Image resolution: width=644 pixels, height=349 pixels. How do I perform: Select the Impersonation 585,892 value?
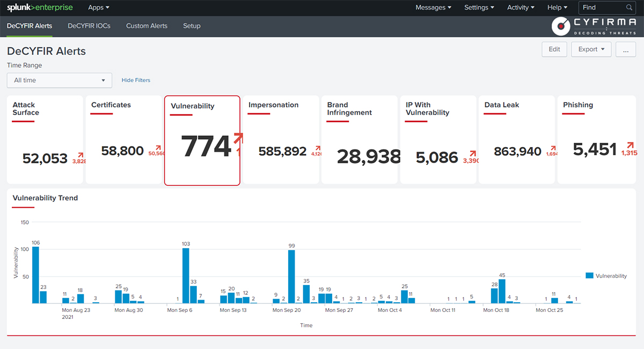pos(282,151)
